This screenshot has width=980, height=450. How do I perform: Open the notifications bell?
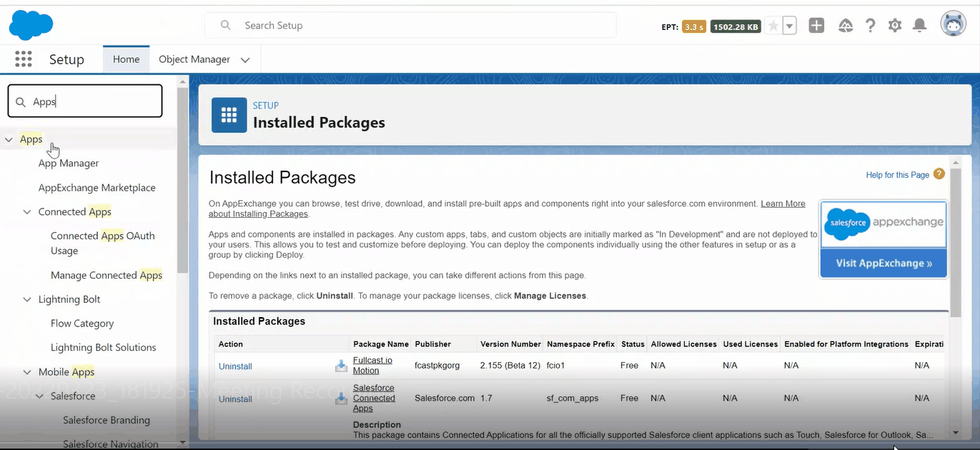coord(920,26)
